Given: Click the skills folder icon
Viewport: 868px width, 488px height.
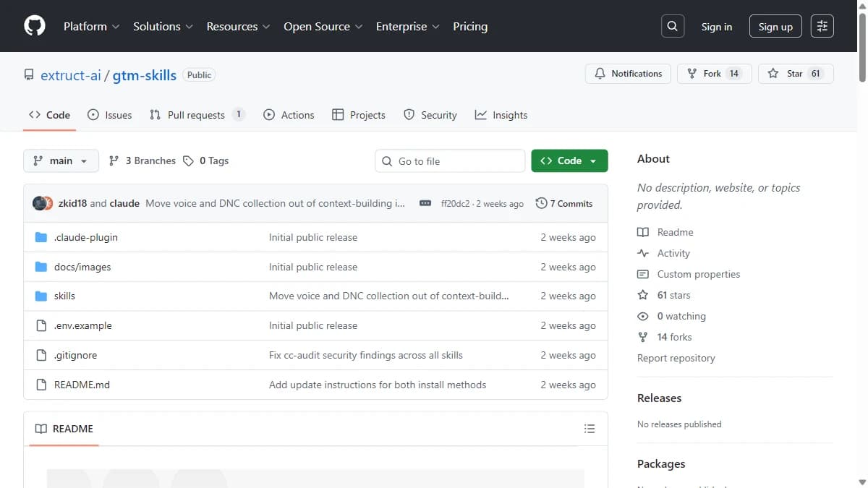Looking at the screenshot, I should tap(41, 296).
